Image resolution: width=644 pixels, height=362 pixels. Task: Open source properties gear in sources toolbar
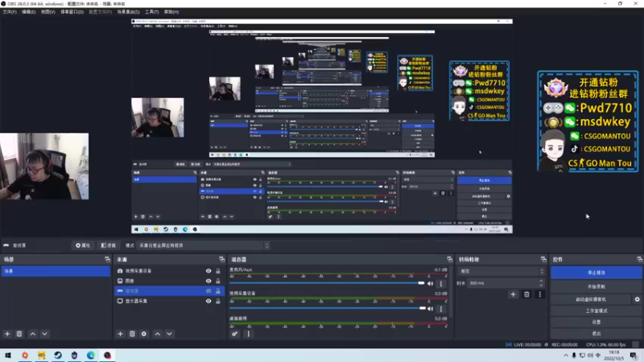(x=144, y=334)
